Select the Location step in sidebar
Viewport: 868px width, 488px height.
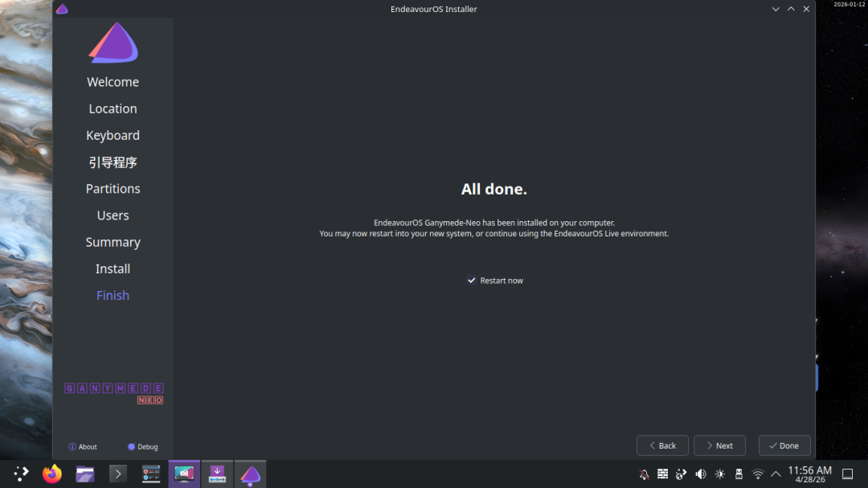113,109
